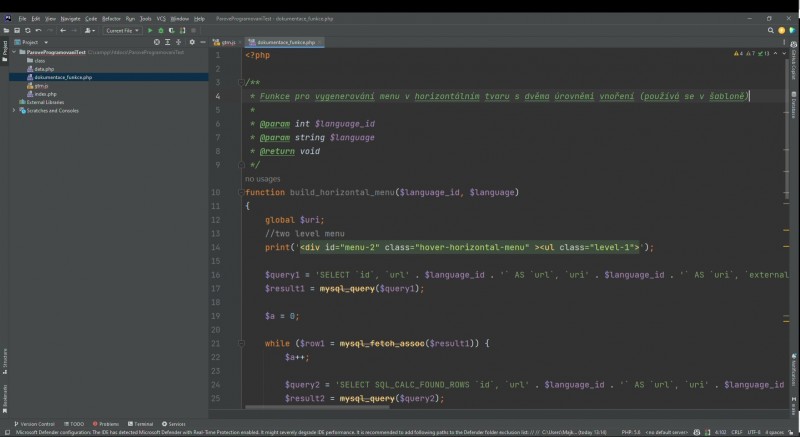Open the Terminal tool window
800x437 pixels.
[x=142, y=424]
